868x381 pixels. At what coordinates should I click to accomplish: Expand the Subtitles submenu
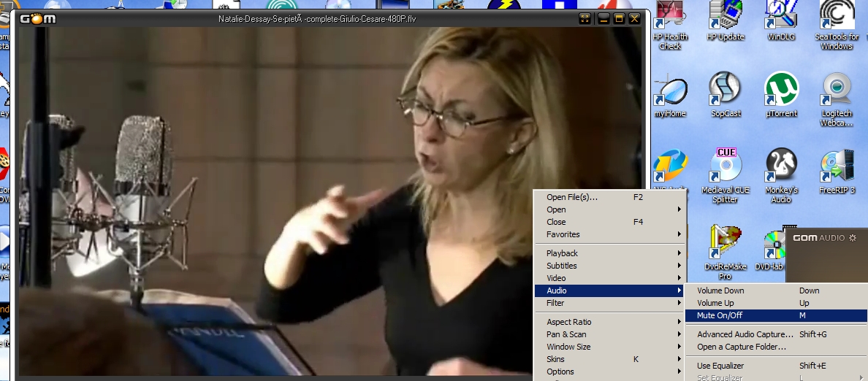coord(609,266)
